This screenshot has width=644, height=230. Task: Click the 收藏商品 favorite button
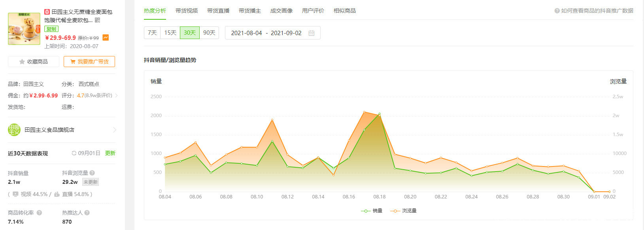coord(34,62)
